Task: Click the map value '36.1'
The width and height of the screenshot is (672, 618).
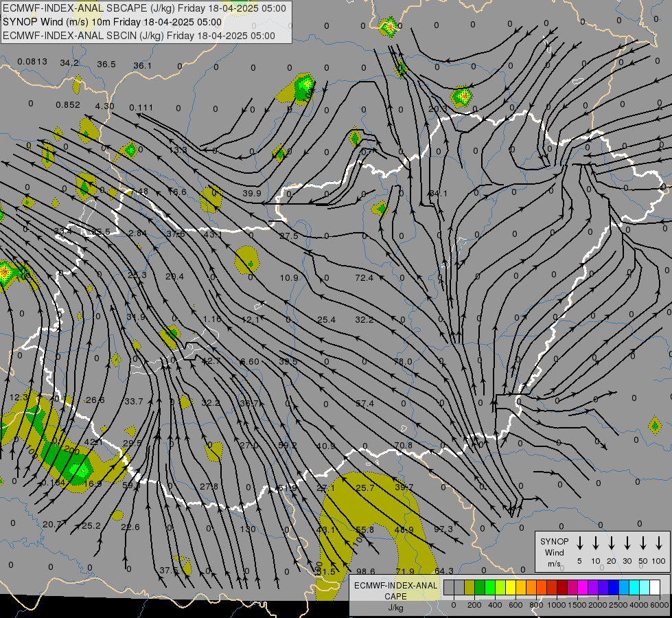Action: tap(142, 66)
